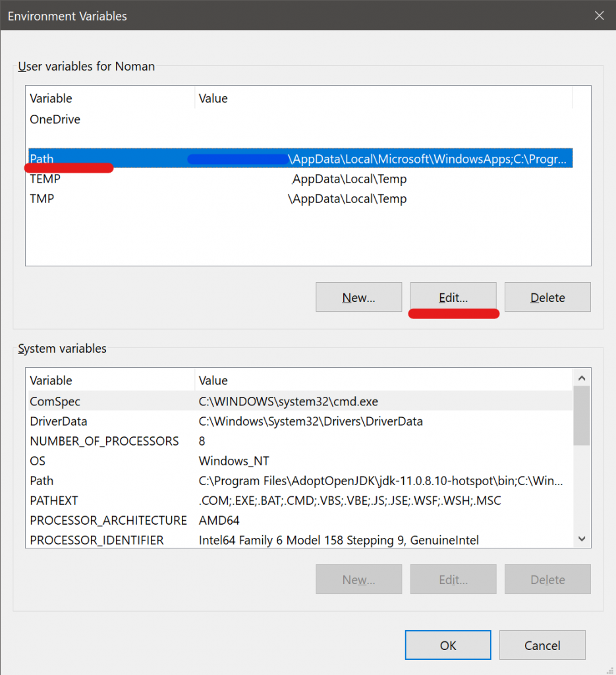Image resolution: width=616 pixels, height=675 pixels.
Task: Click the Delete button under user variables
Action: [547, 297]
